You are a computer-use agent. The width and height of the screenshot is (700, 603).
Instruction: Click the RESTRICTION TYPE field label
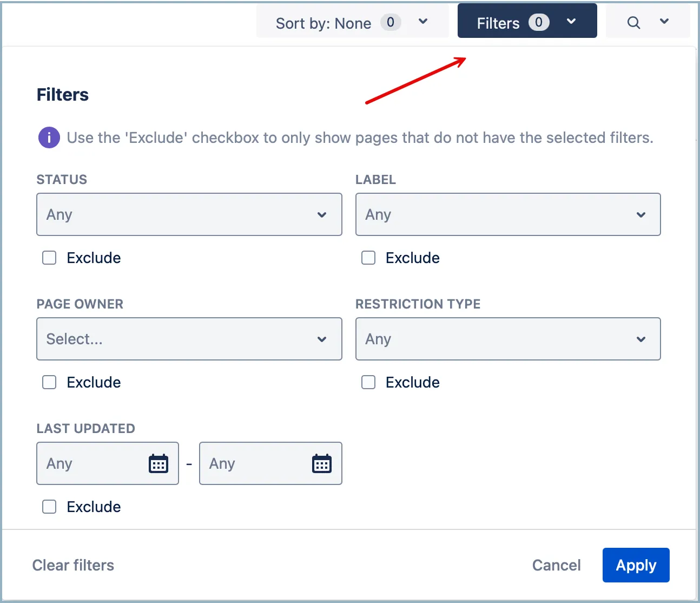click(418, 304)
